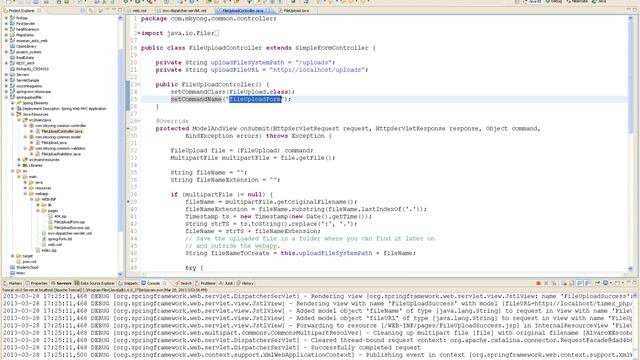Collapse the Java Resources node
This screenshot has width=640, height=360.
click(13, 114)
